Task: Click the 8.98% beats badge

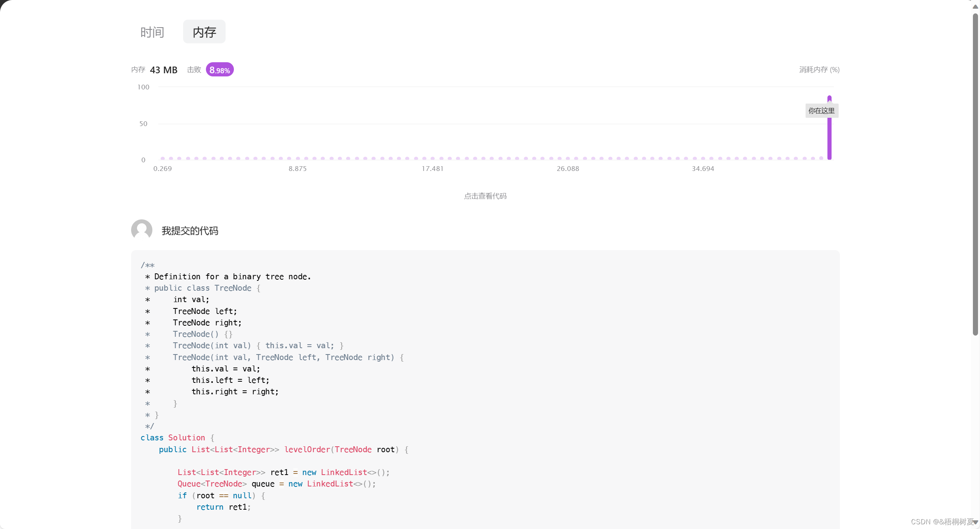Action: [220, 70]
